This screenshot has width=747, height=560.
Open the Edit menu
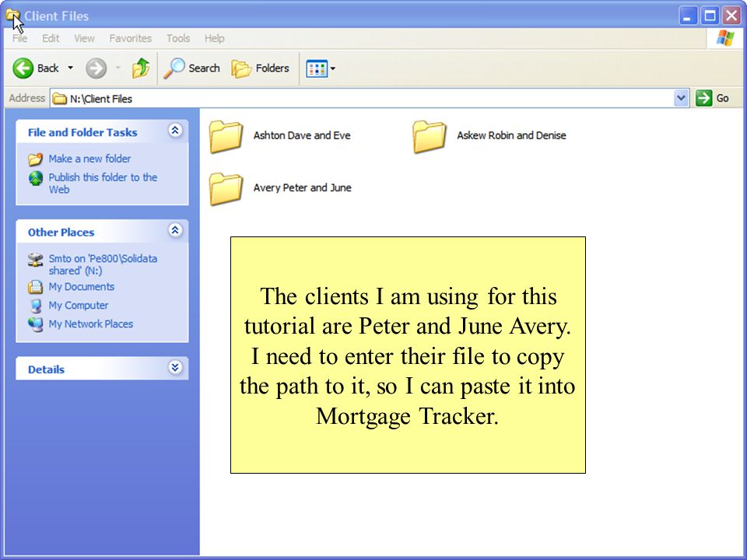pyautogui.click(x=51, y=38)
